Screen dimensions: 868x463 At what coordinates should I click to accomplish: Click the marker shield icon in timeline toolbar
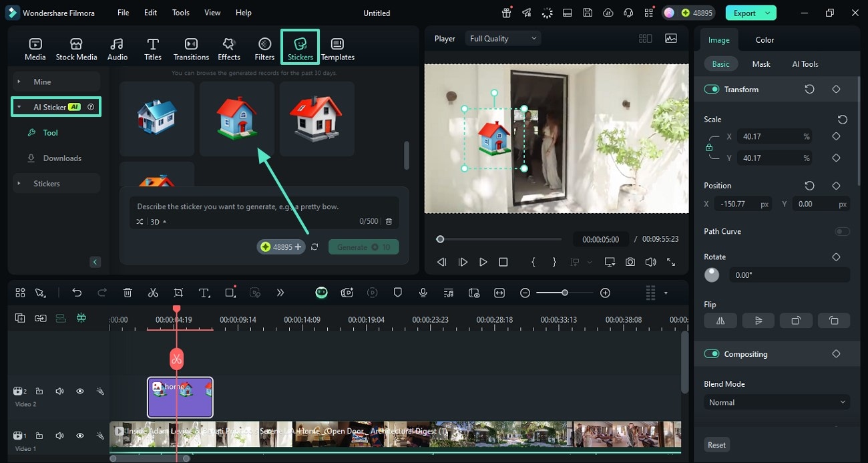[397, 293]
